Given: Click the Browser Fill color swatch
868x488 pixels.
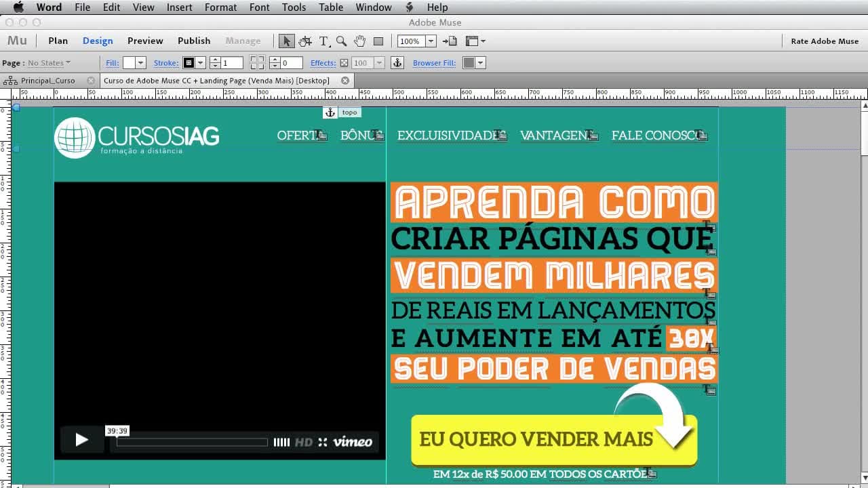Looking at the screenshot, I should coord(469,63).
